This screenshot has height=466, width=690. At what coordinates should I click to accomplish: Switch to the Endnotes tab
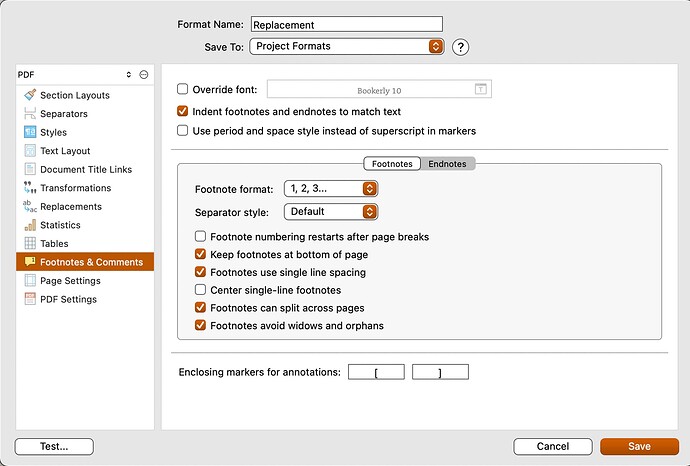pos(447,164)
